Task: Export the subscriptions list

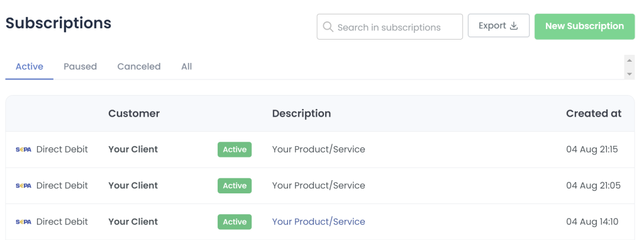Action: pos(499,26)
